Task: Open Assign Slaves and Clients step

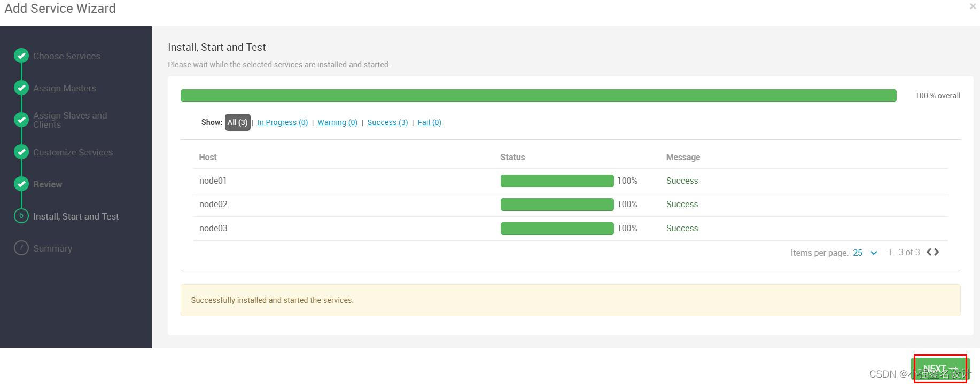Action: [70, 120]
